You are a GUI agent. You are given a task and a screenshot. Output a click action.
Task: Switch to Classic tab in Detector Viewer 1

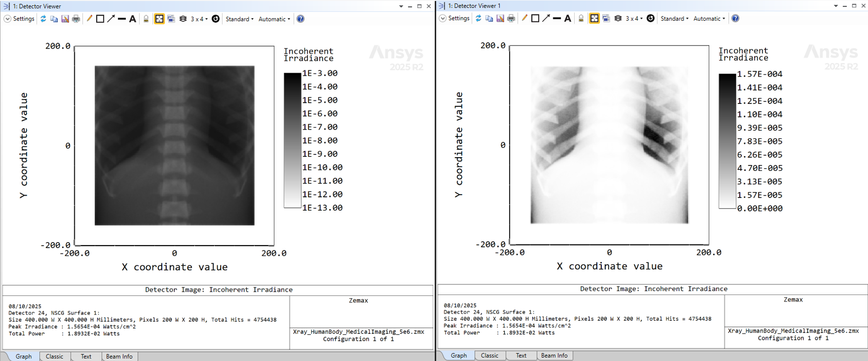490,355
